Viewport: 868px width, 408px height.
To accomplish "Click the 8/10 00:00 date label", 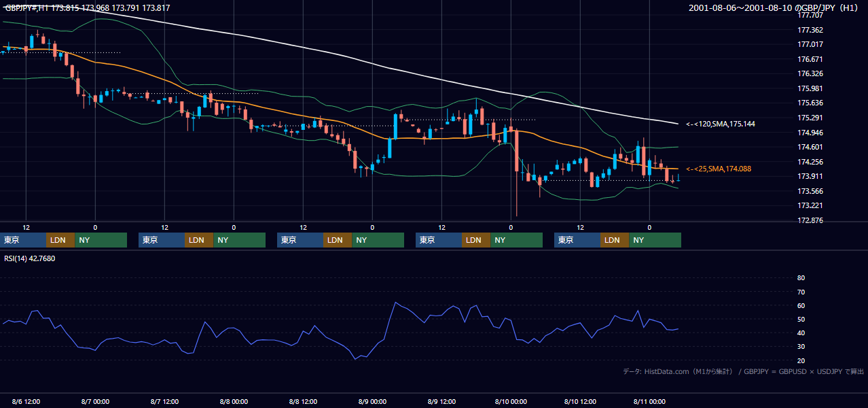I will point(511,402).
